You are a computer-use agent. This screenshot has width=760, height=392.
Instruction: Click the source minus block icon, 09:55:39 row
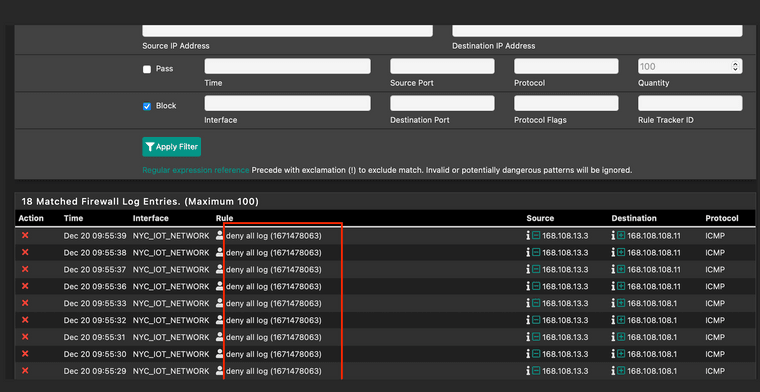(536, 236)
